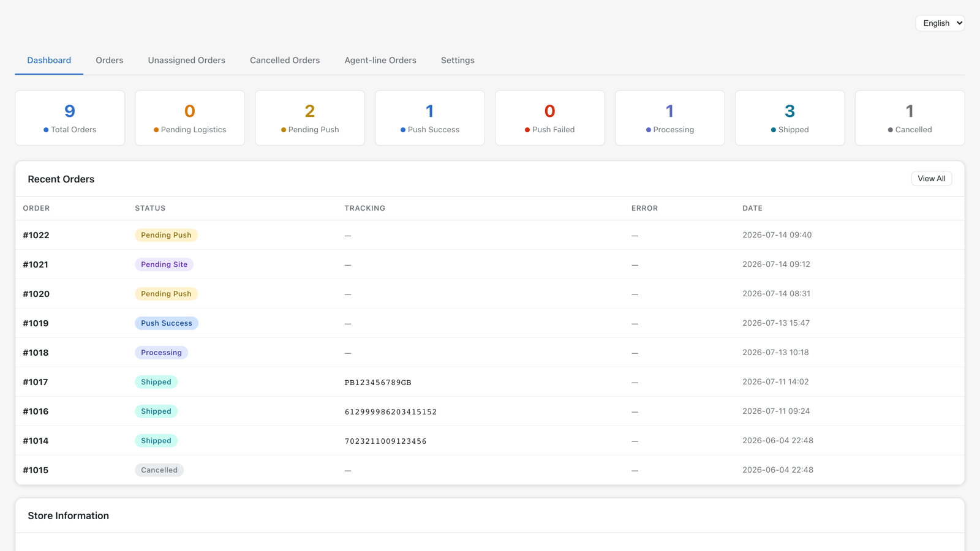Click the date 2026-07-14 08:31
Image resolution: width=980 pixels, height=551 pixels.
776,294
